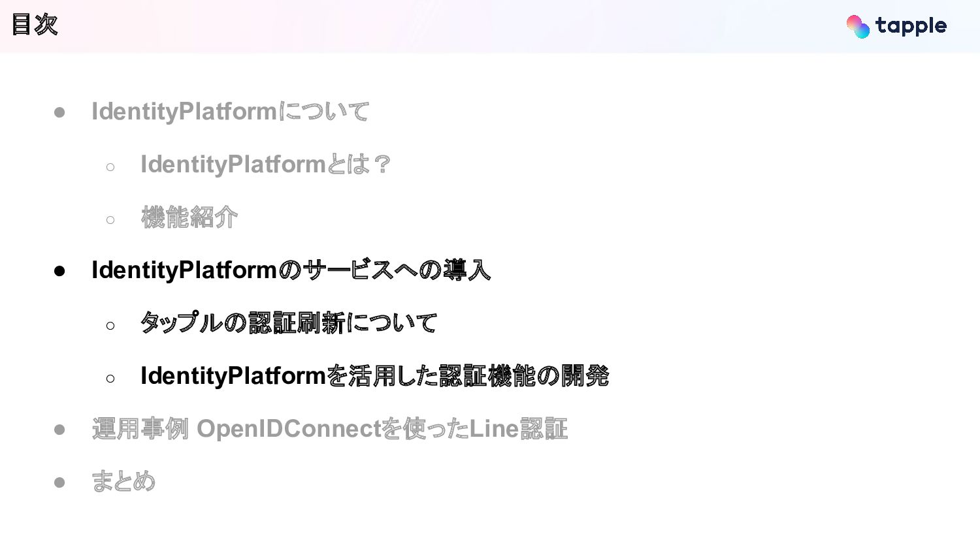This screenshot has width=980, height=551.
Task: Click the gray bullet before まとめ
Action: 59,483
